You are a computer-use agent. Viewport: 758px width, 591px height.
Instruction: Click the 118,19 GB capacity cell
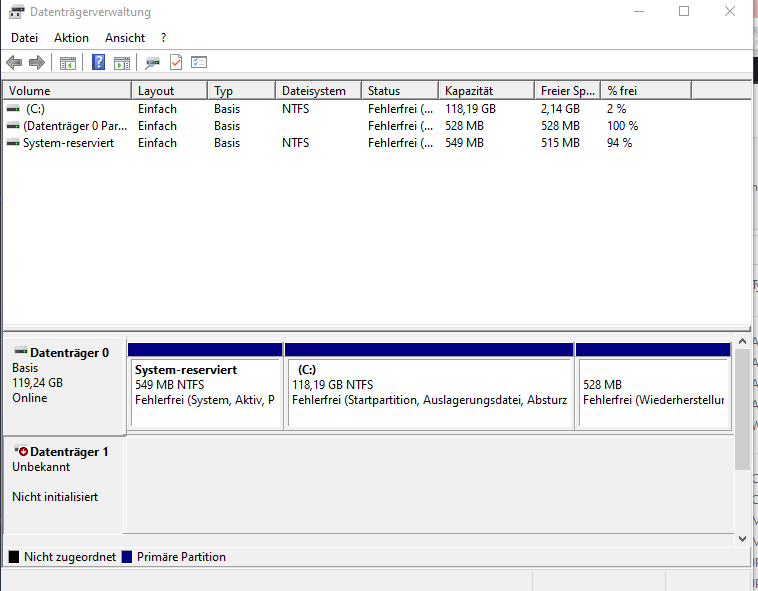click(470, 109)
